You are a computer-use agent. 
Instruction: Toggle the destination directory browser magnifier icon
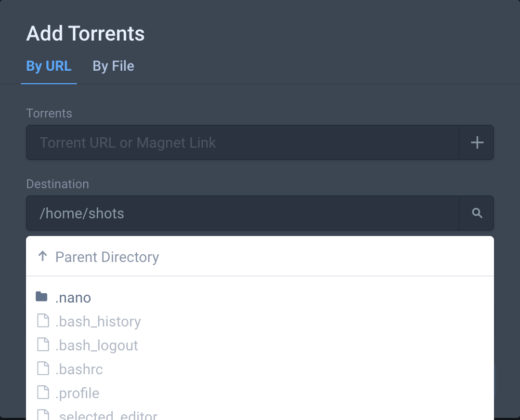click(x=477, y=213)
